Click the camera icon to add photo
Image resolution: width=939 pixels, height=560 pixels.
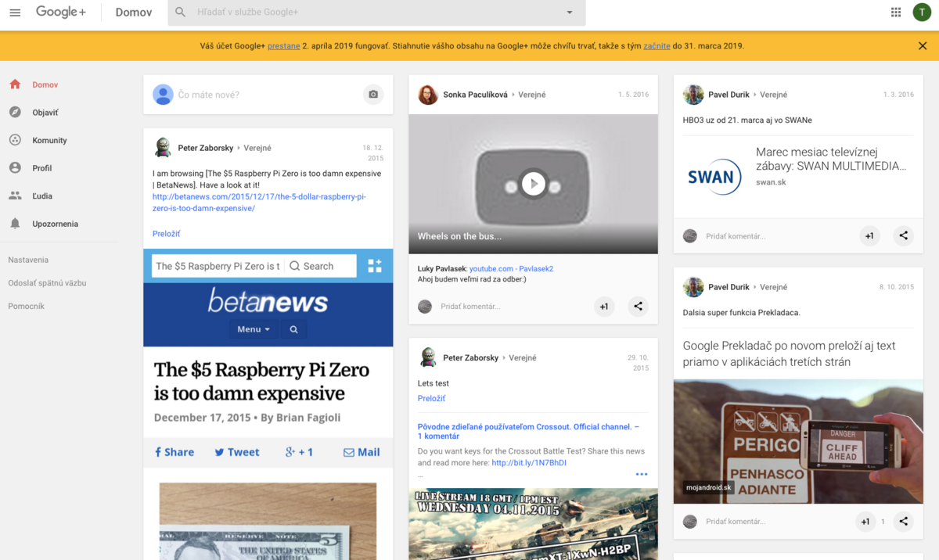pyautogui.click(x=373, y=95)
